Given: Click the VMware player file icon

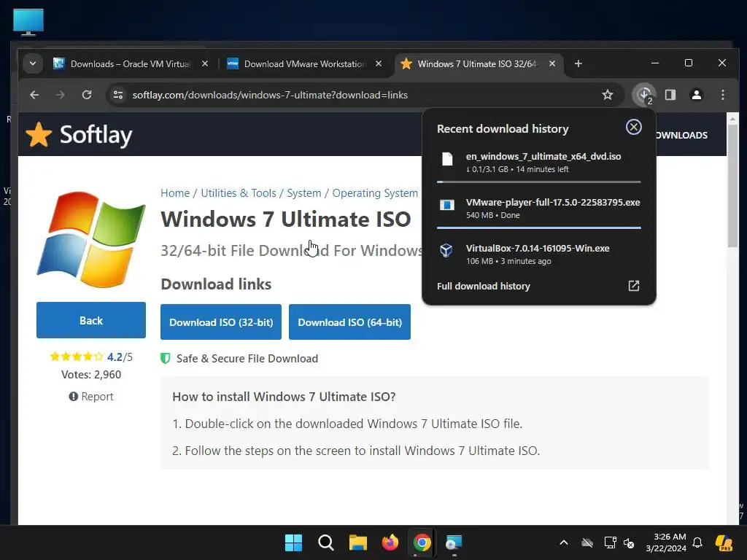Looking at the screenshot, I should 447,205.
